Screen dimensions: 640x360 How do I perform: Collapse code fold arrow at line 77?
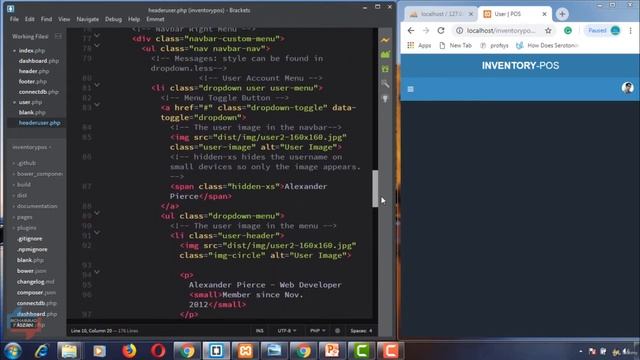(97, 36)
